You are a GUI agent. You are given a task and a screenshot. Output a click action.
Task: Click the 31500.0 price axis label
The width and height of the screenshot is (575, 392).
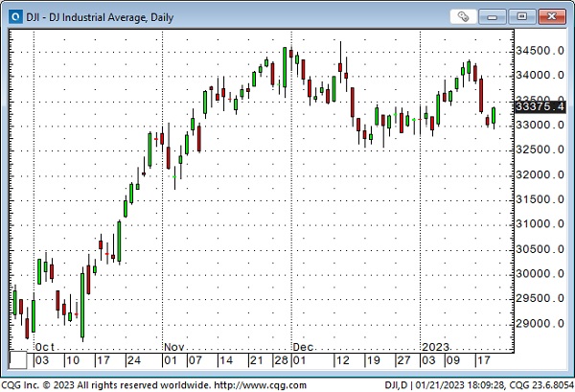pos(540,200)
